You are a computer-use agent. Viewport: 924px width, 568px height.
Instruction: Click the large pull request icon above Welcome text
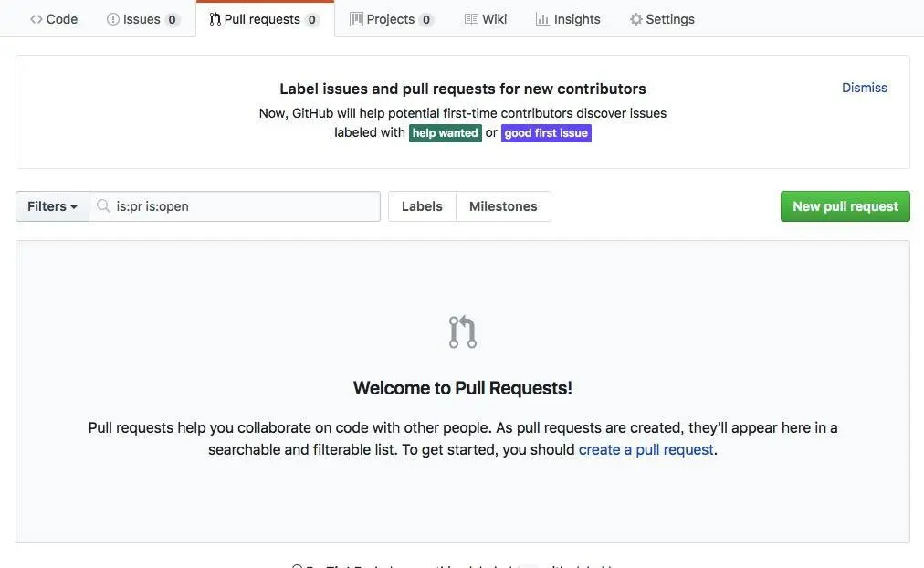(462, 331)
